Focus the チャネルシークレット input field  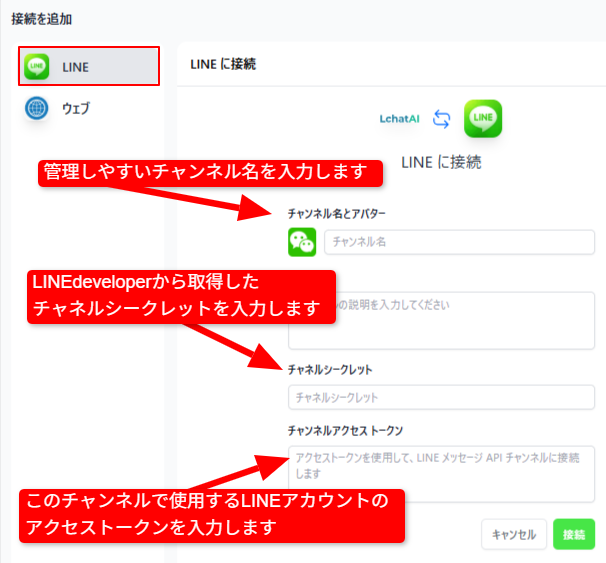[441, 397]
